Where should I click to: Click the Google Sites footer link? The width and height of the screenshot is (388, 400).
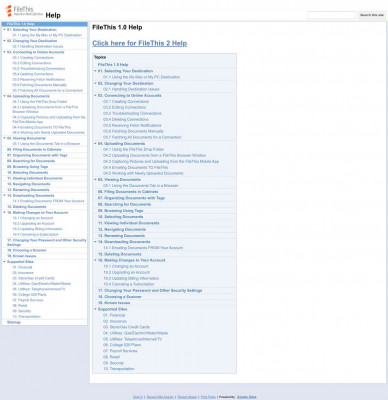click(247, 397)
